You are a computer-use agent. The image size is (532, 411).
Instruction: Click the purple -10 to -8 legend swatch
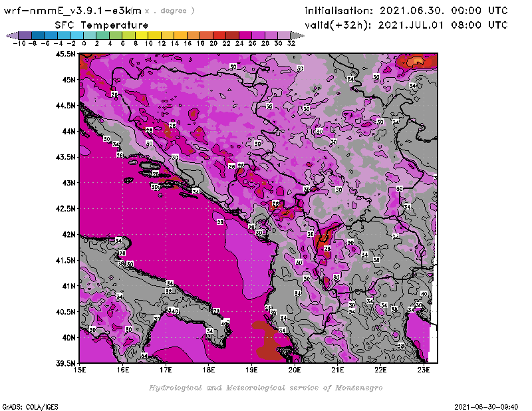(x=25, y=36)
